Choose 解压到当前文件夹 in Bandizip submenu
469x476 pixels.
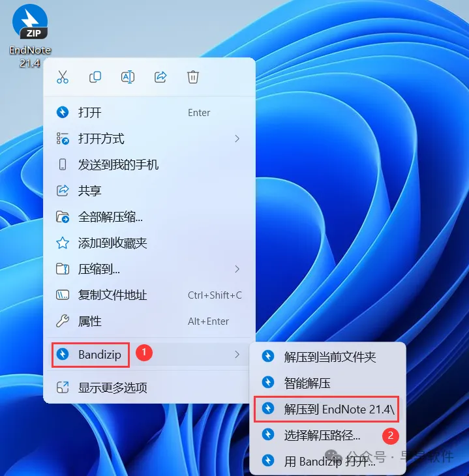click(327, 357)
